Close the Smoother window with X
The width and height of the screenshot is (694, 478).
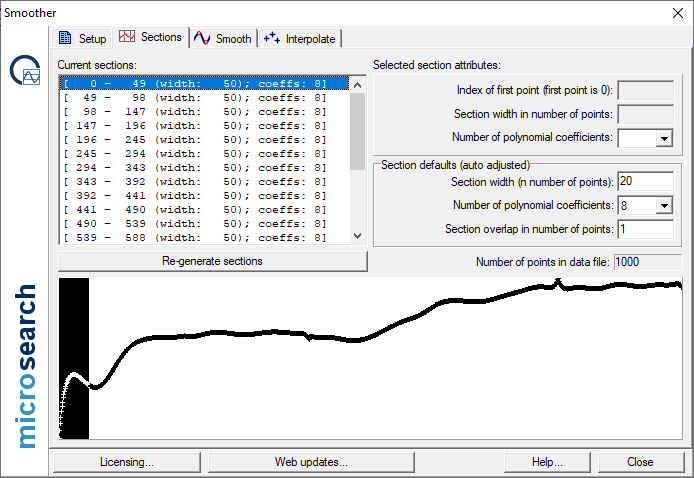[x=678, y=13]
